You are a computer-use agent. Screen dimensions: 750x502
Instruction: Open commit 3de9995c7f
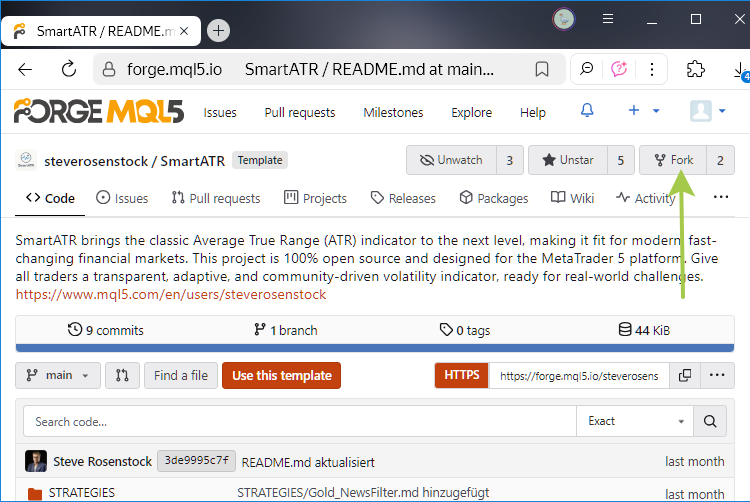click(x=197, y=461)
